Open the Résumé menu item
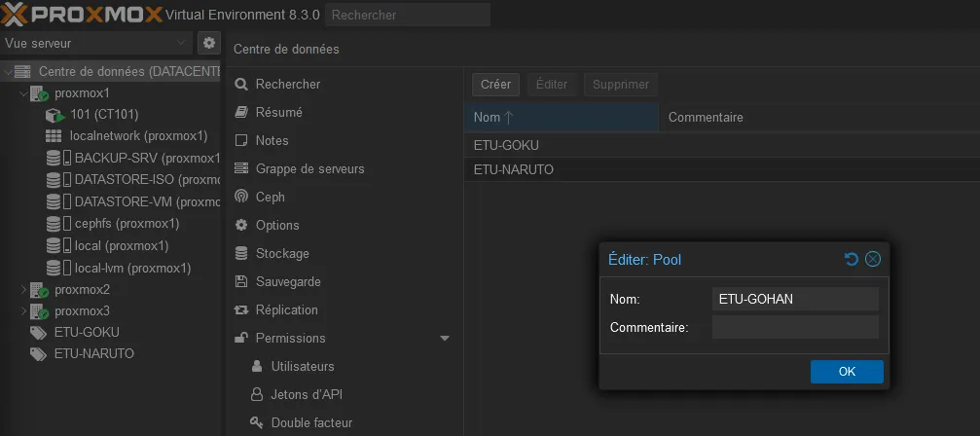Viewport: 980px width, 436px height. 278,112
